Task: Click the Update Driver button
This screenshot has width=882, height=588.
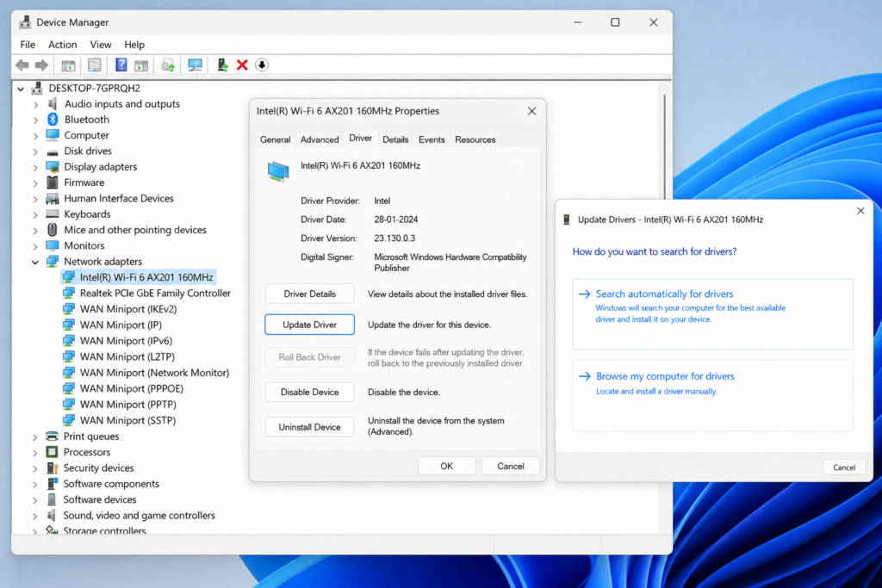Action: click(x=309, y=325)
